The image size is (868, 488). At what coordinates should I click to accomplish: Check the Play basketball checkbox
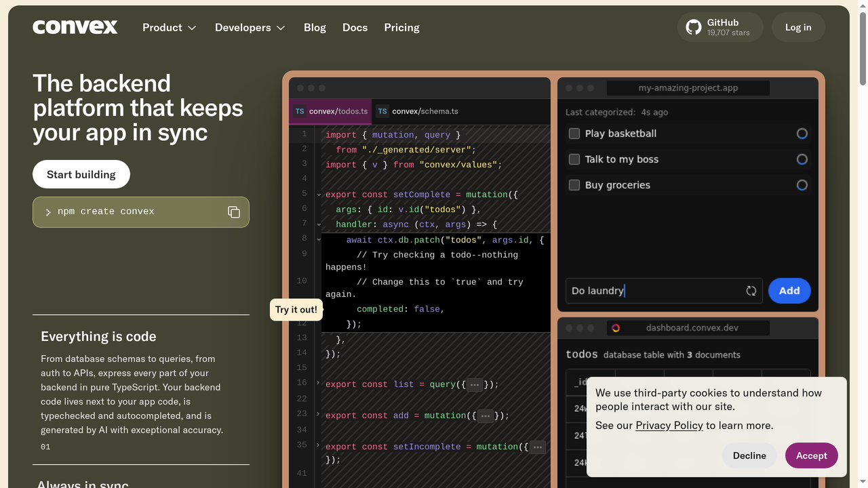point(574,134)
